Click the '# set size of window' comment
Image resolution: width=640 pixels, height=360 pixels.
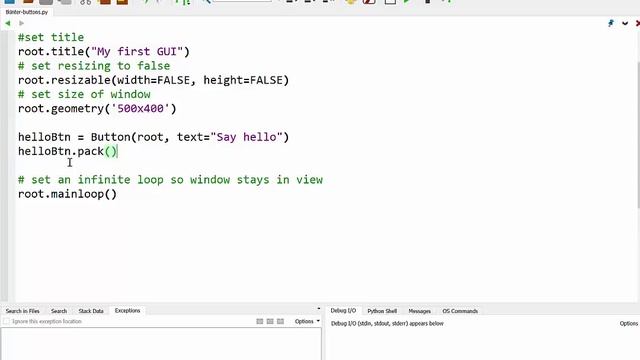84,94
